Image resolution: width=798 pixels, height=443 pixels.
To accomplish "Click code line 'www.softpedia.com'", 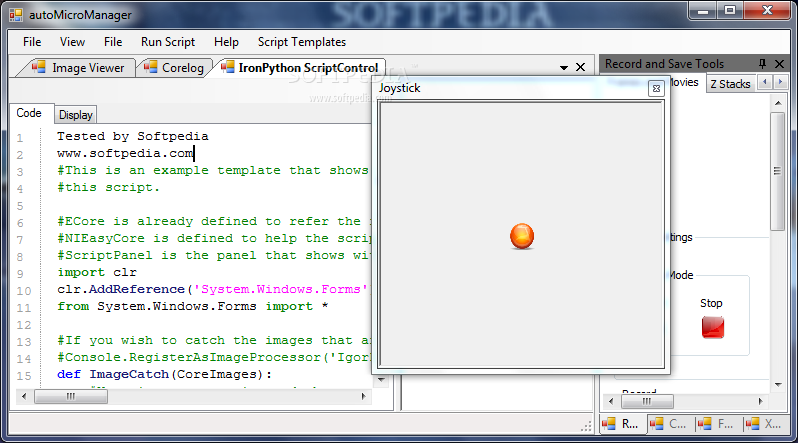I will [x=125, y=153].
